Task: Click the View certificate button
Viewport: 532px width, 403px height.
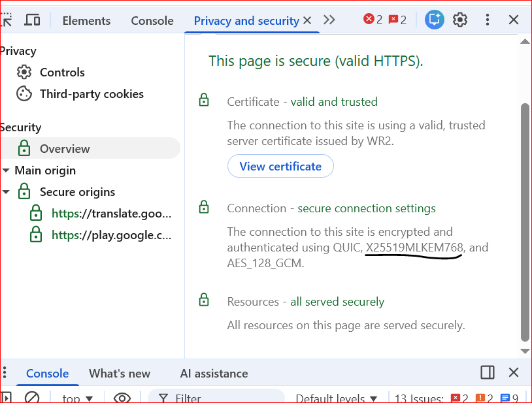Action: [280, 166]
